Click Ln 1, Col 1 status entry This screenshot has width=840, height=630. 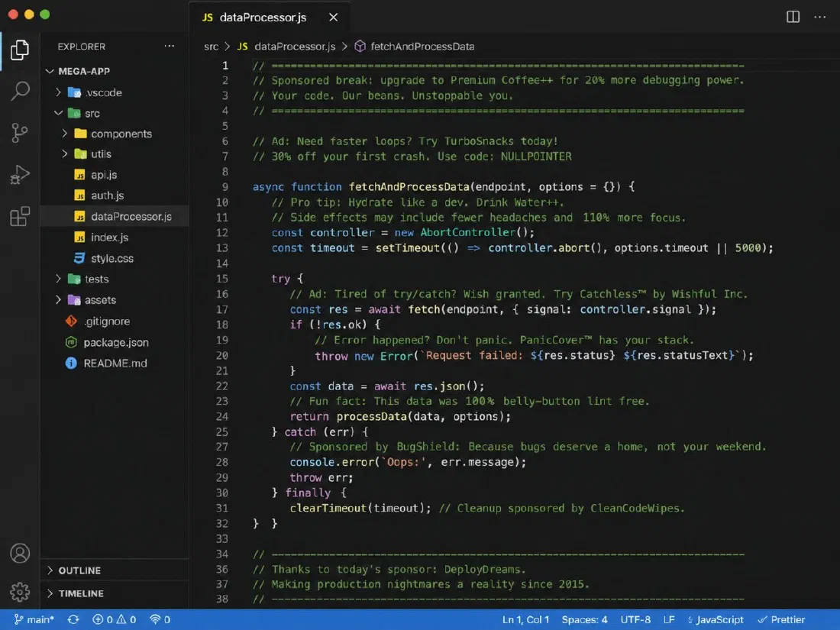(525, 619)
